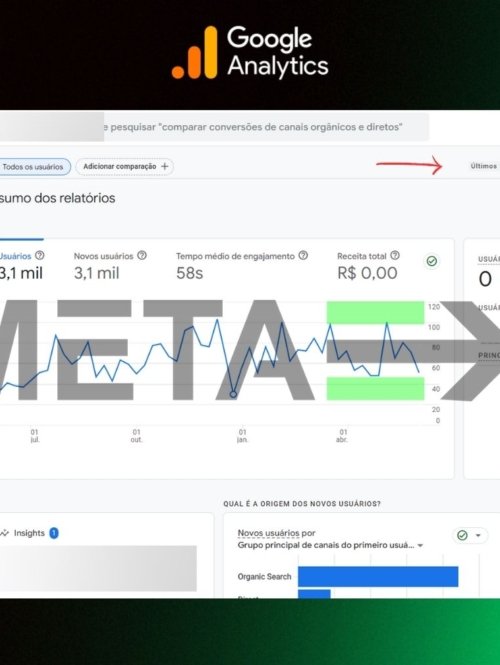This screenshot has width=500, height=665.
Task: Open help icon next to Receita total
Action: point(395,255)
